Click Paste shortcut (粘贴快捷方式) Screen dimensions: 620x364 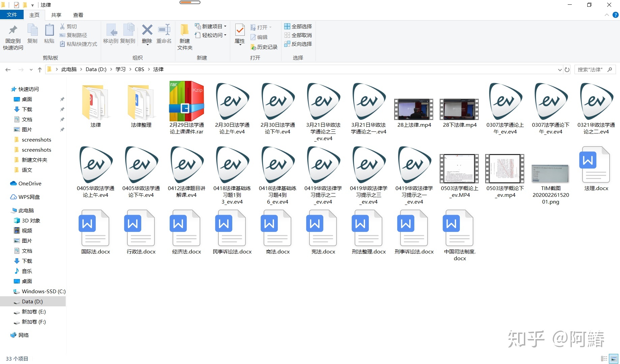click(78, 44)
